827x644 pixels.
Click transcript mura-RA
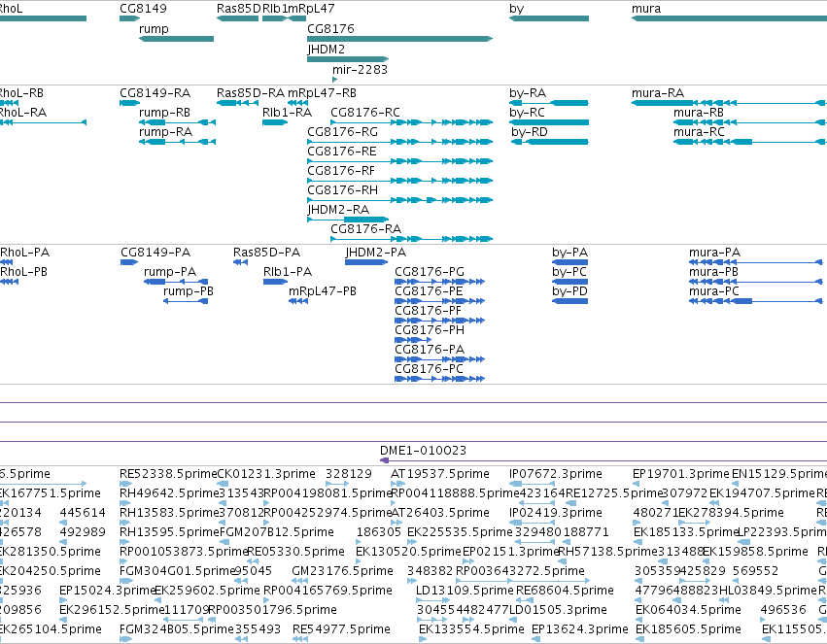pos(729,103)
